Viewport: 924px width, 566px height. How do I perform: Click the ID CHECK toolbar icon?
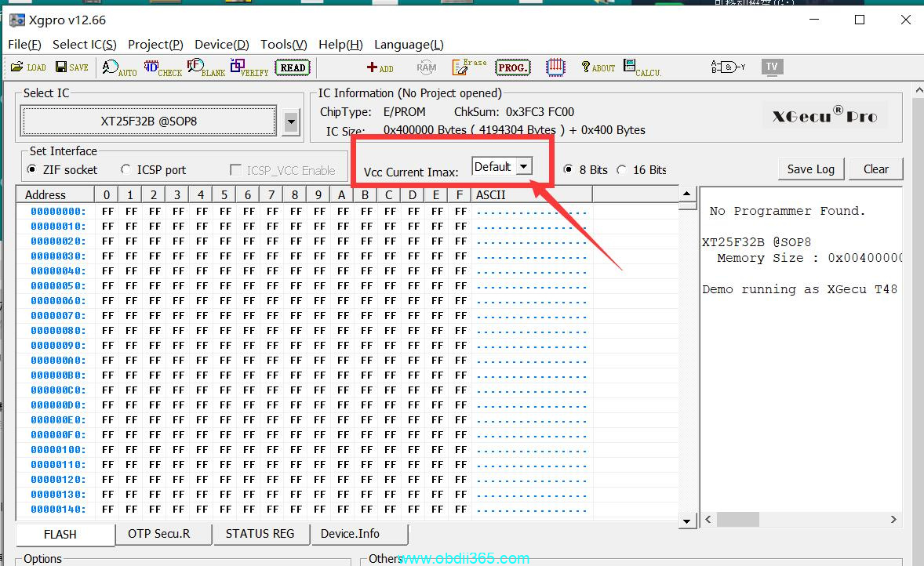(162, 67)
